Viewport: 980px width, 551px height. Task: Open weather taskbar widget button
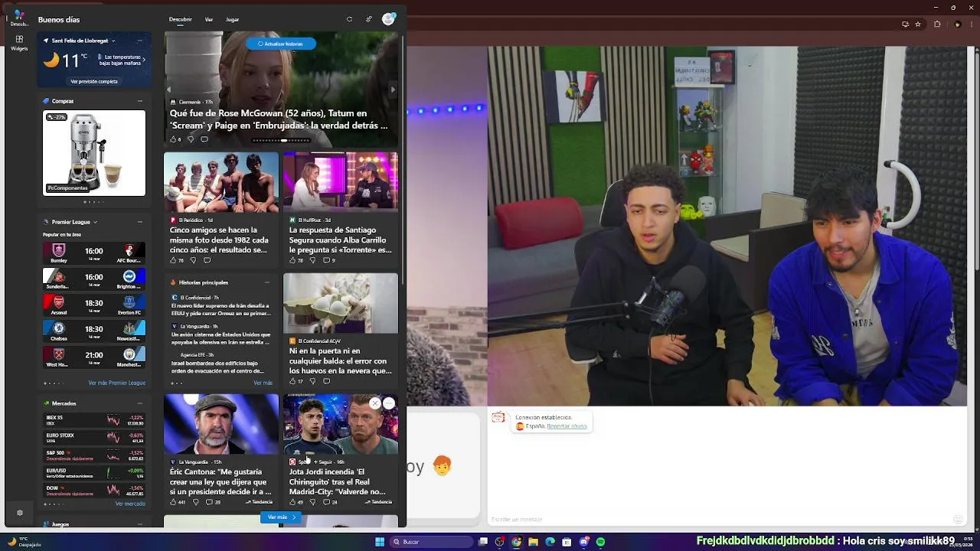coord(24,542)
